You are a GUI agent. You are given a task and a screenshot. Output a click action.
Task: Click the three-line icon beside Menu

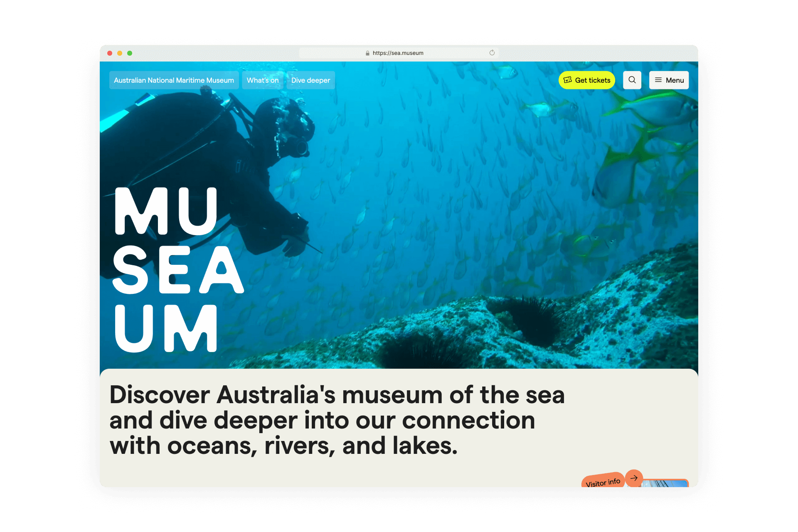click(658, 80)
